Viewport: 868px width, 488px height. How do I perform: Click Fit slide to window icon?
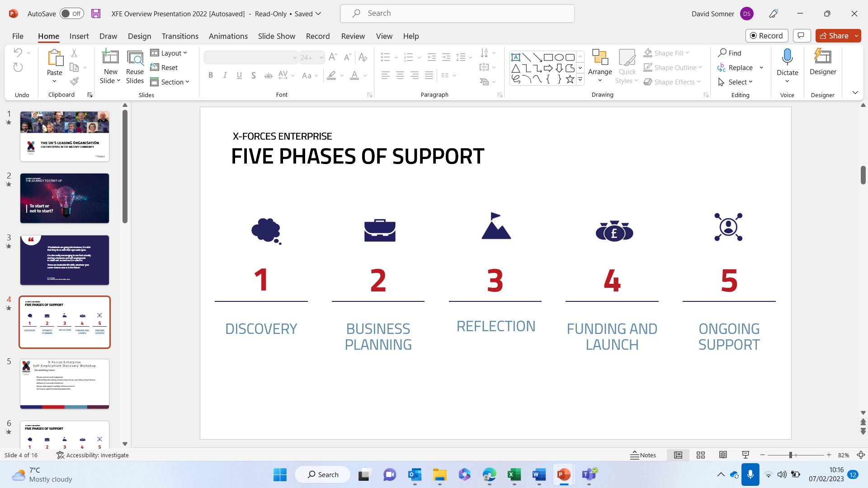coord(861,455)
